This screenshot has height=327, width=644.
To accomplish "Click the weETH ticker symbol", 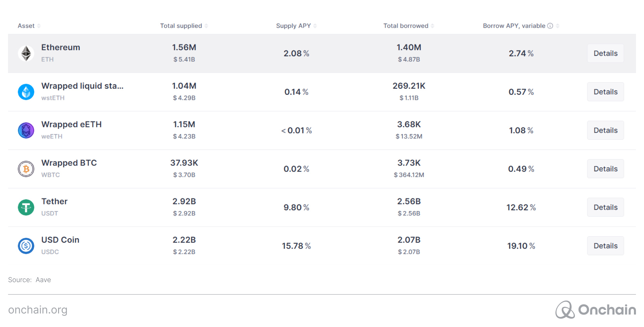I will coord(52,136).
